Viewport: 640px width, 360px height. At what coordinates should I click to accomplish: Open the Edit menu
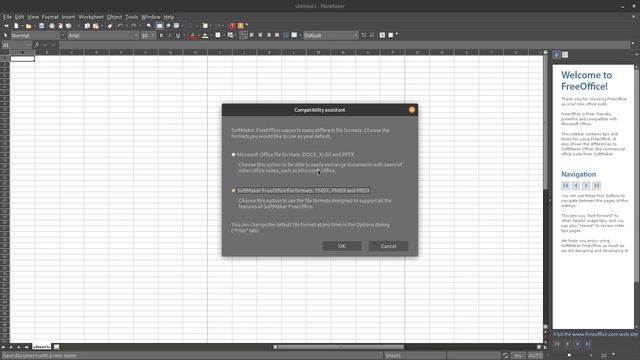(x=19, y=17)
